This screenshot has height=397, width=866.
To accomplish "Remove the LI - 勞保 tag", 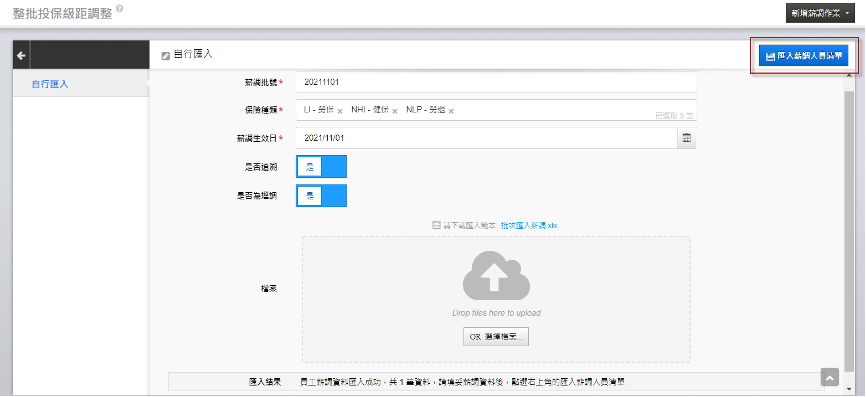I will pyautogui.click(x=340, y=111).
